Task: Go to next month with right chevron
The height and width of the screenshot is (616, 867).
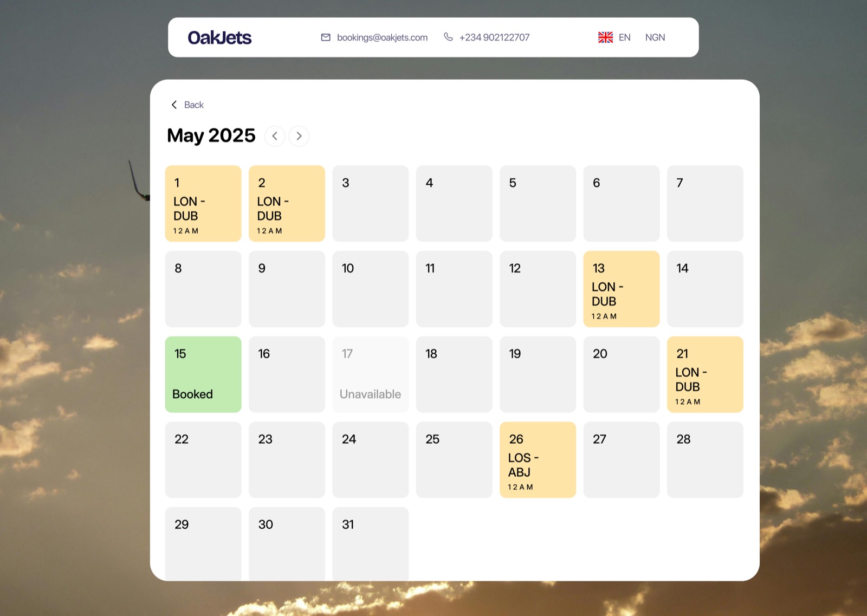Action: pos(299,136)
